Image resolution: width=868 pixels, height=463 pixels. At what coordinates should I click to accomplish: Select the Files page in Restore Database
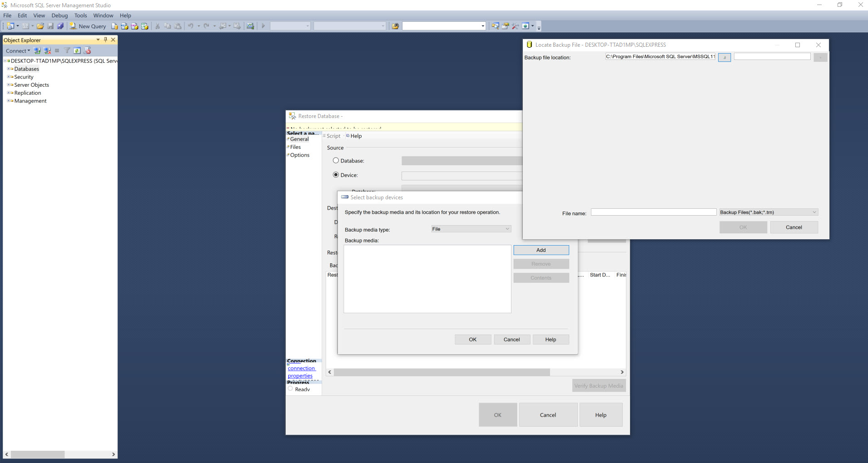click(295, 147)
